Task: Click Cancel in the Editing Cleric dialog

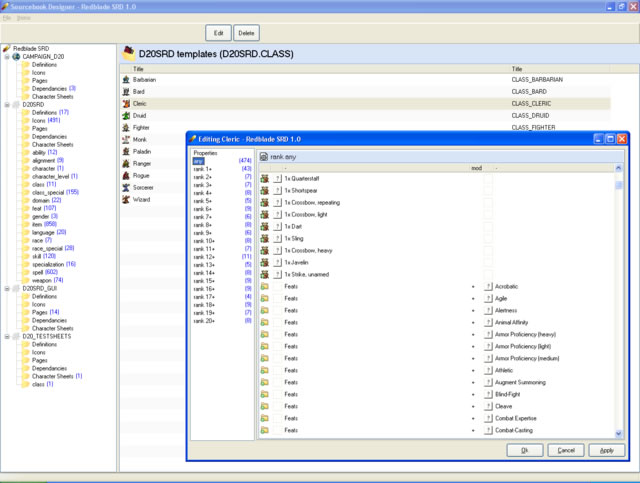Action: click(566, 450)
